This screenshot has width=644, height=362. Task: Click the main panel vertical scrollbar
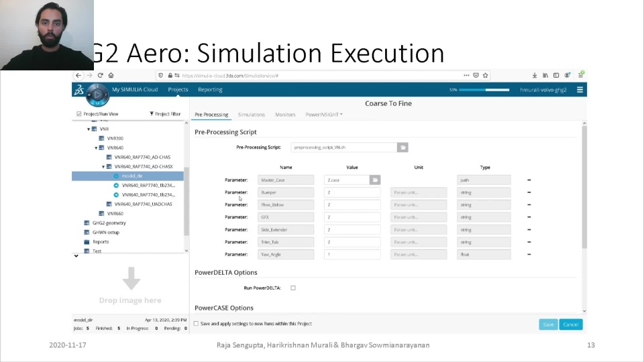584,187
